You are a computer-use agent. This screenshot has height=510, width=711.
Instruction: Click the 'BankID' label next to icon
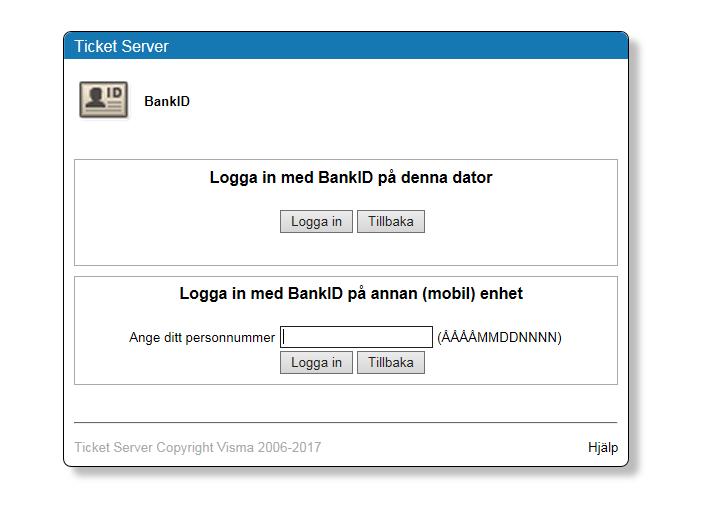coord(167,101)
